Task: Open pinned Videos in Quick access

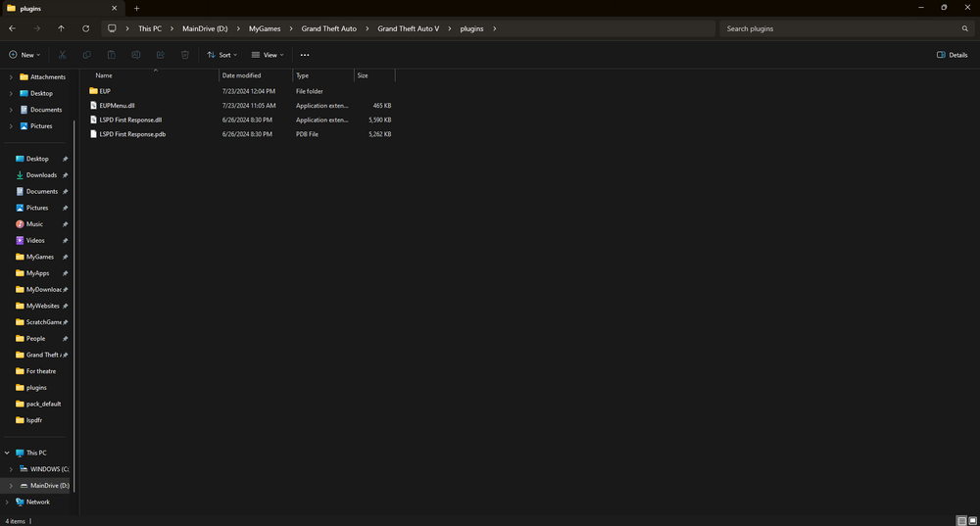Action: (x=37, y=241)
